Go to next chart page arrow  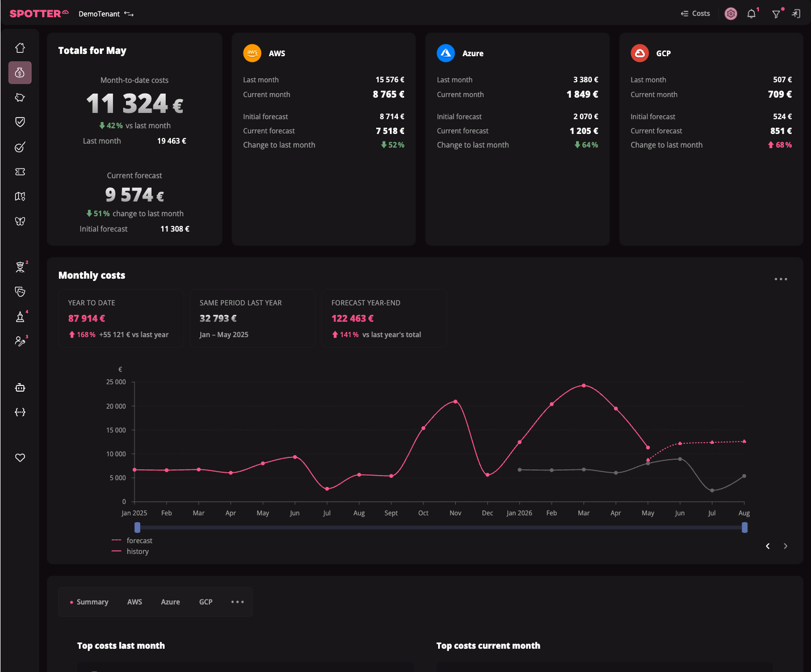[x=785, y=546]
